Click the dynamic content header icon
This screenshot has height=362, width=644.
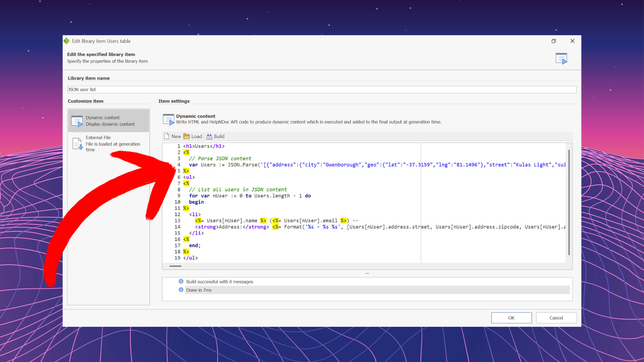561,59
